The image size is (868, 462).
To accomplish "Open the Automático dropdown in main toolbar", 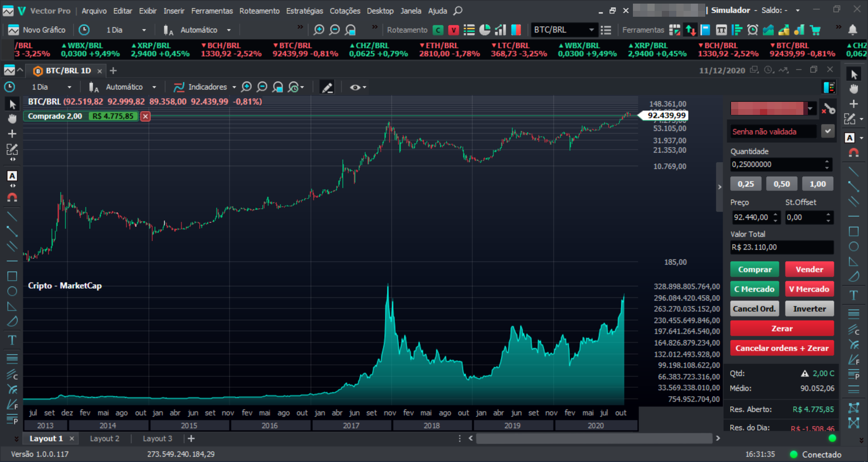I will (229, 30).
